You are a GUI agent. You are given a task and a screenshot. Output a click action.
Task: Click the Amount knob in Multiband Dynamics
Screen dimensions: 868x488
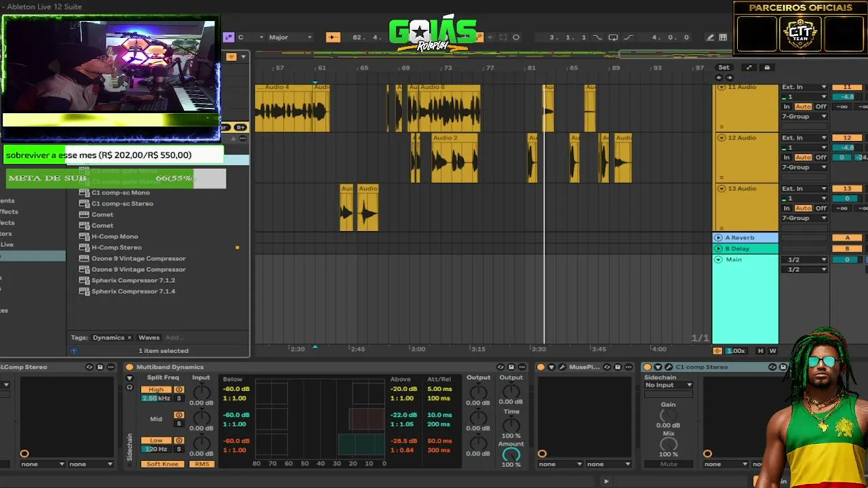pyautogui.click(x=511, y=455)
